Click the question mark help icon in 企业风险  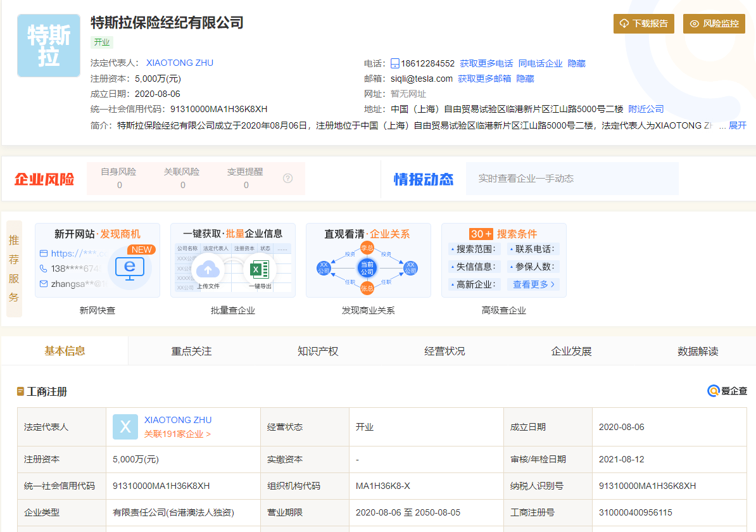pos(288,179)
